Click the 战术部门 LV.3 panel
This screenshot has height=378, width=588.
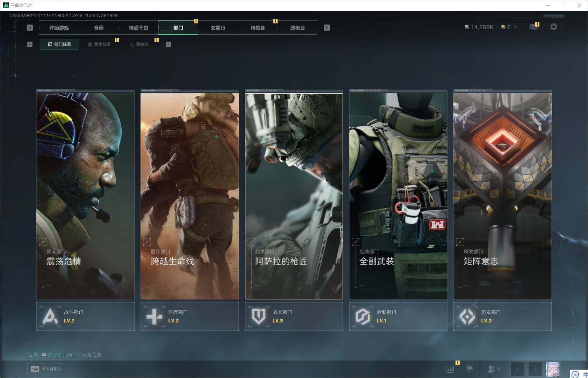(294, 317)
